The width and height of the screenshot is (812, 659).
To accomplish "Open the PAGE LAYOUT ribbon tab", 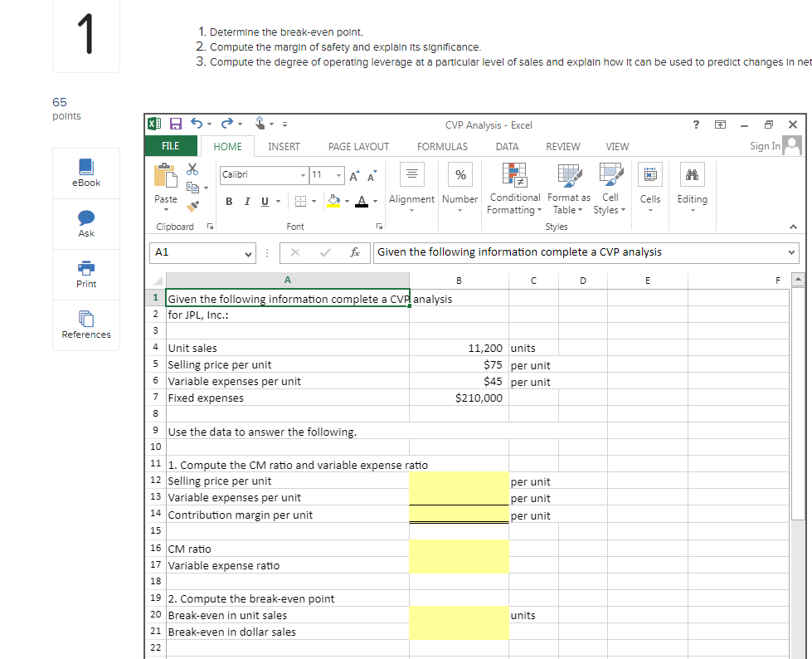I will (x=358, y=146).
